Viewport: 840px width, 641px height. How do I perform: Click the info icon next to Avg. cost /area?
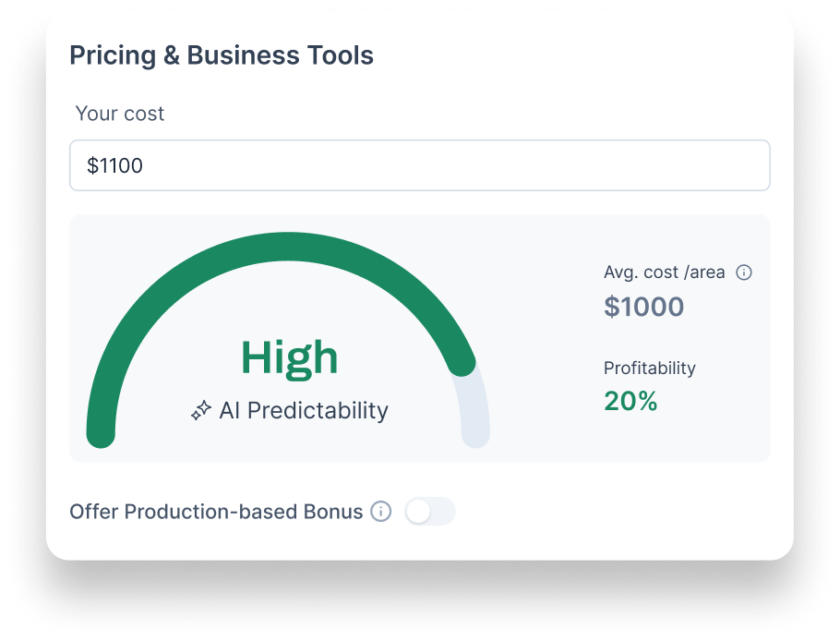745,272
